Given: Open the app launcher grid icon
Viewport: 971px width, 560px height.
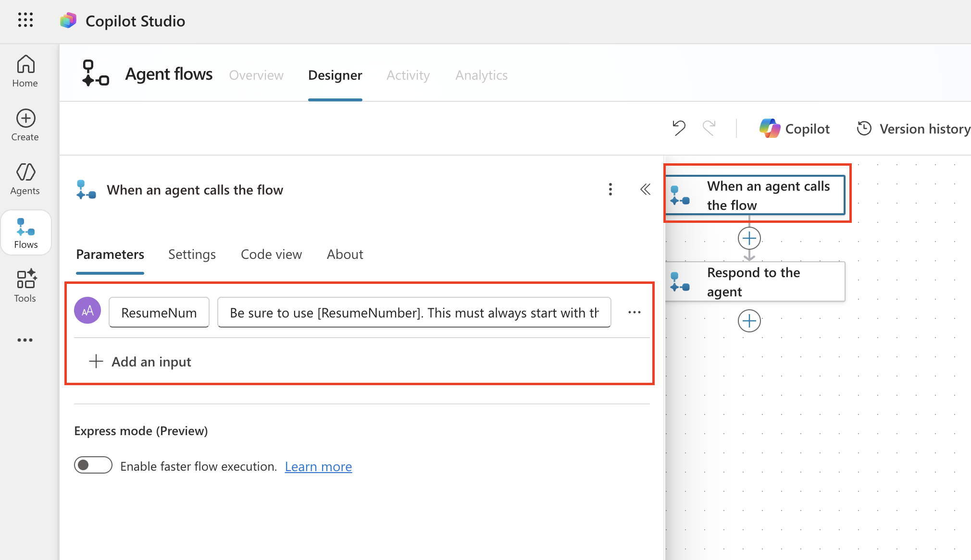Looking at the screenshot, I should tap(25, 20).
